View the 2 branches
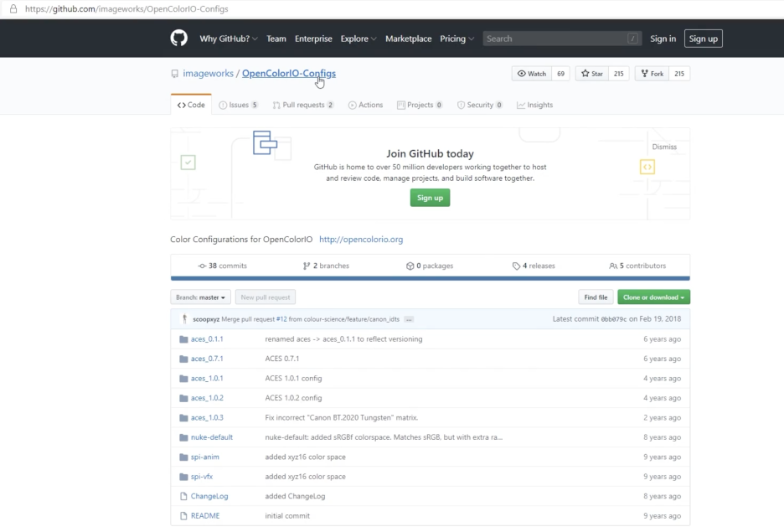 pyautogui.click(x=326, y=266)
